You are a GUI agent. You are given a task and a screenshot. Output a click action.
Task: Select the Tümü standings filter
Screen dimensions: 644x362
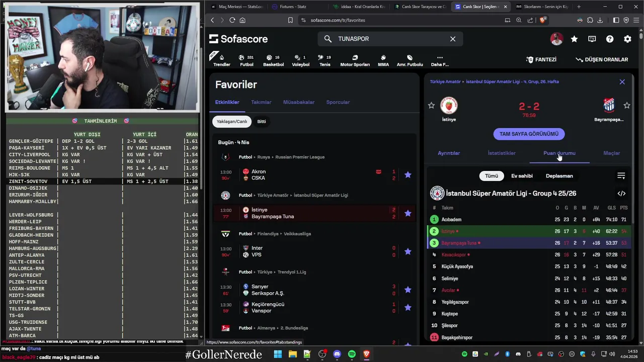(x=492, y=176)
